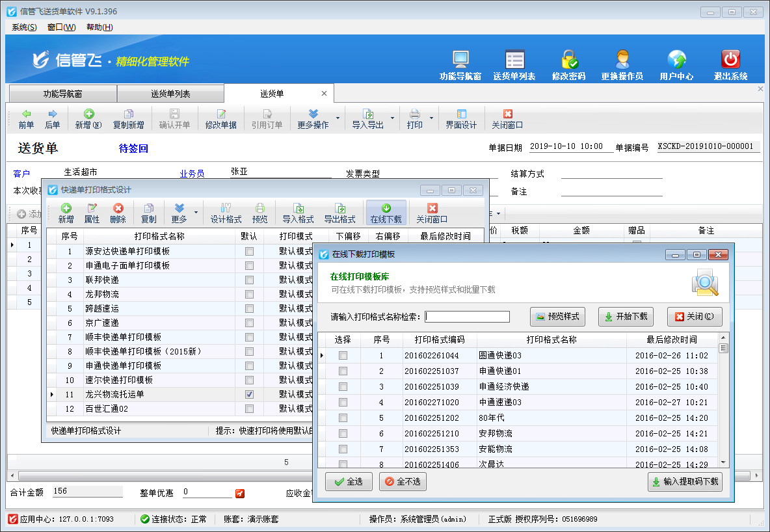The image size is (770, 532).
Task: Click 新增 in the 快递单打印格式设计 toolbar
Action: tap(66, 213)
